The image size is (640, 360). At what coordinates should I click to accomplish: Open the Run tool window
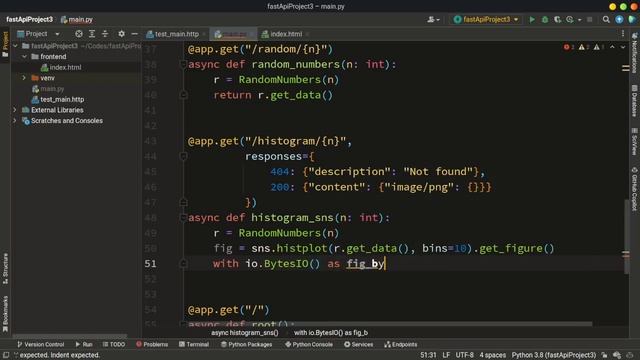[84, 344]
